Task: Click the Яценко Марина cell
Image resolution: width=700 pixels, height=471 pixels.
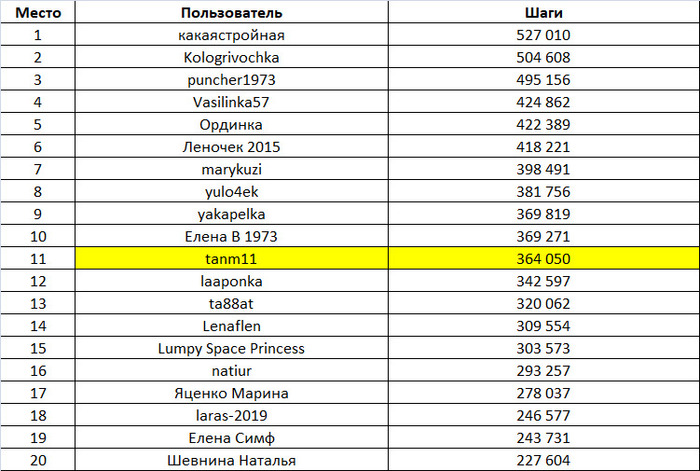Action: click(x=231, y=393)
